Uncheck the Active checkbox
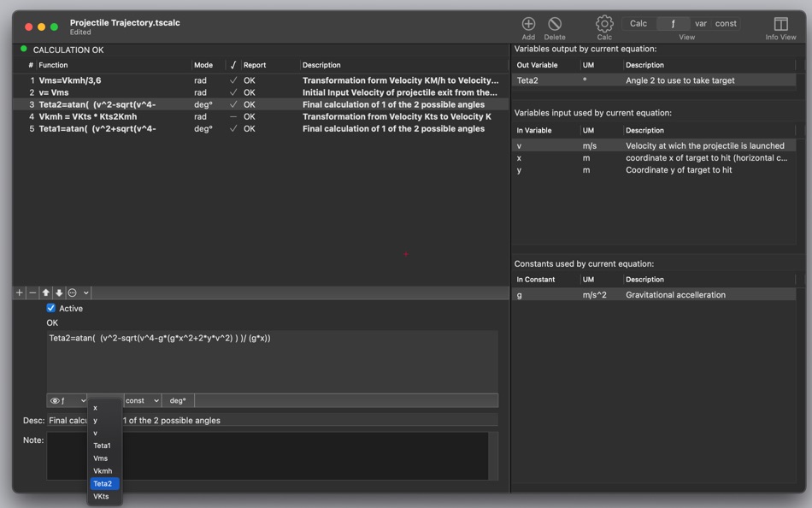Screen dimensions: 812x508 [x=50, y=308]
